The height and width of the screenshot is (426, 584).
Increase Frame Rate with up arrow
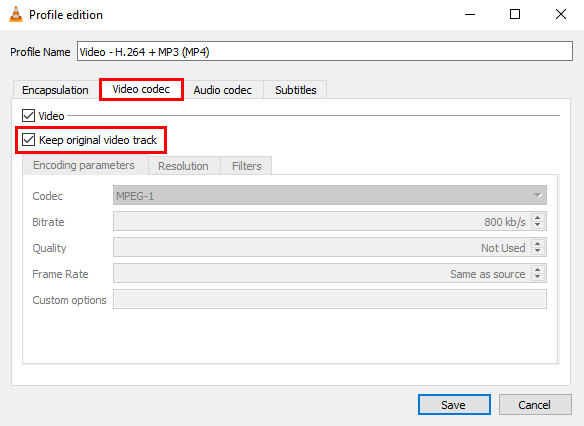[537, 270]
